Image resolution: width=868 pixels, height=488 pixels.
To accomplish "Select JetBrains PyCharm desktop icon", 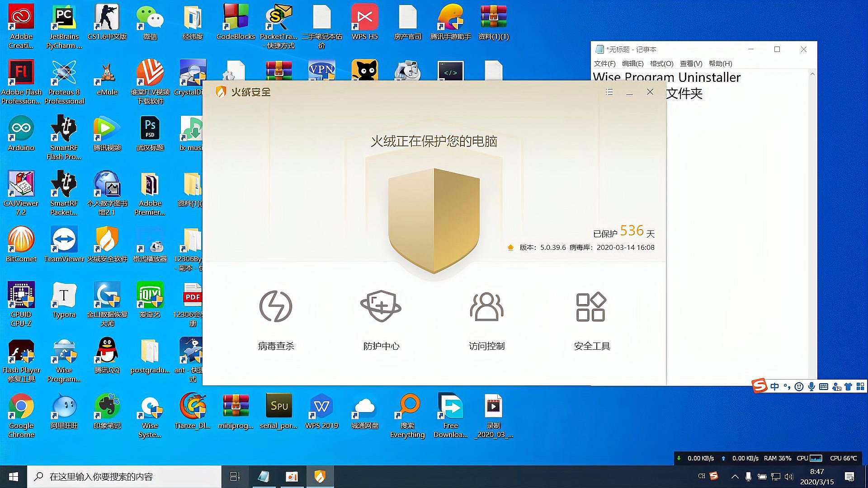I will [64, 27].
